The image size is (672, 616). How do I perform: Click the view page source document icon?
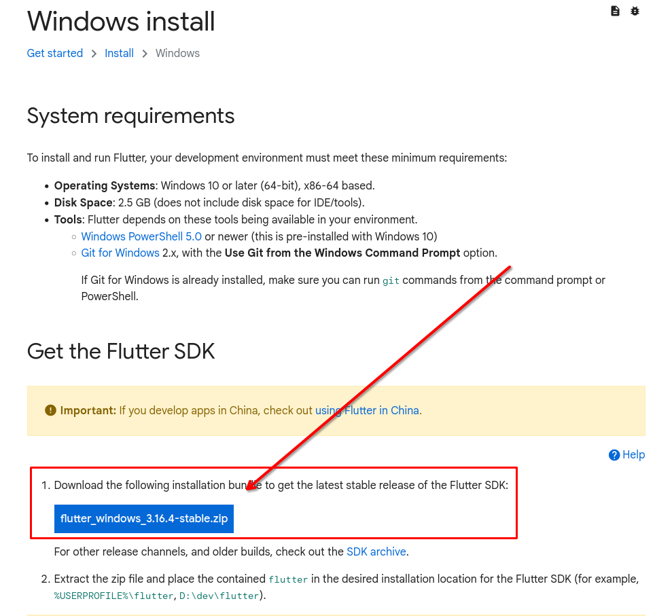tap(615, 11)
